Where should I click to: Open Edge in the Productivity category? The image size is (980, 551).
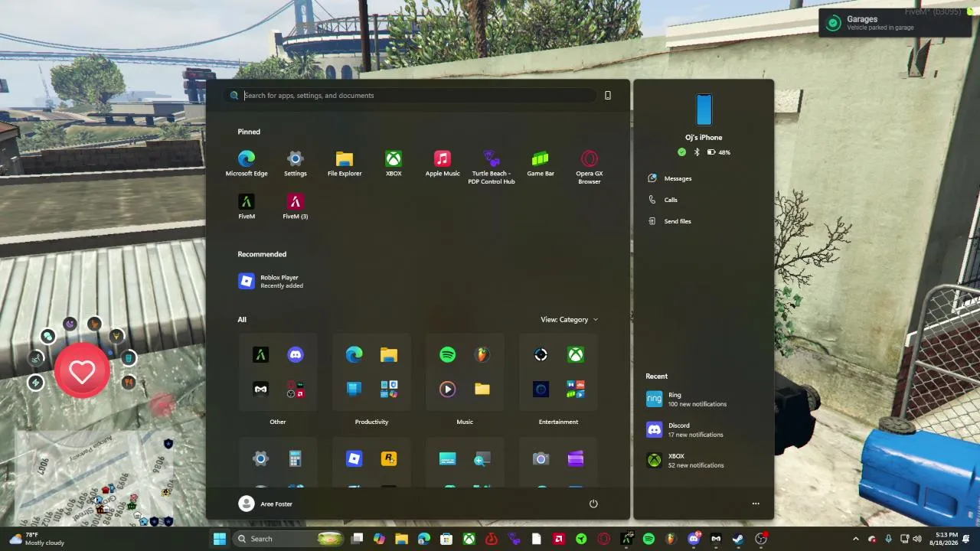coord(354,354)
